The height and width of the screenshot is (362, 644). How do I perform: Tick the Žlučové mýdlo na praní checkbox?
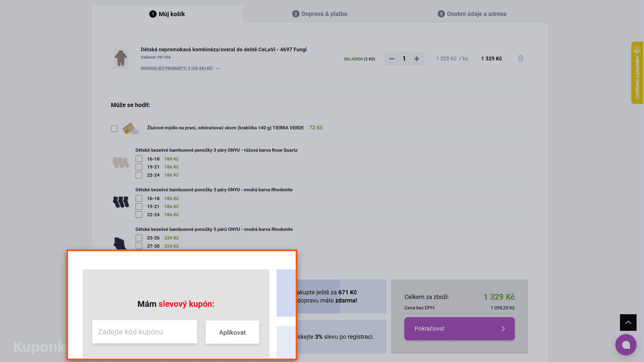[x=114, y=129]
